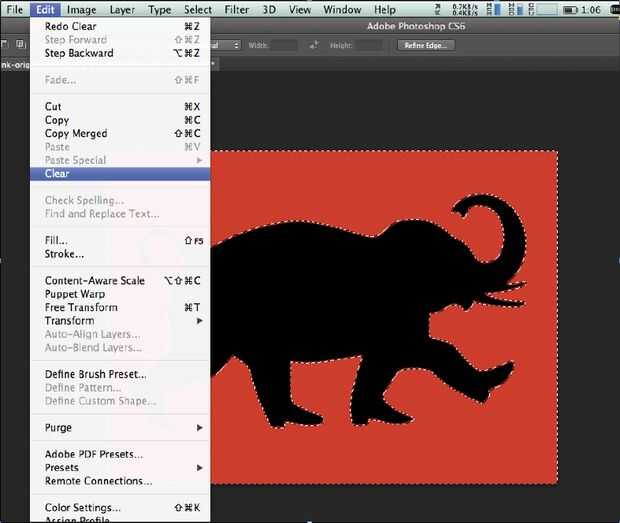
Task: Click the network speed monitor readout
Action: tap(465, 10)
